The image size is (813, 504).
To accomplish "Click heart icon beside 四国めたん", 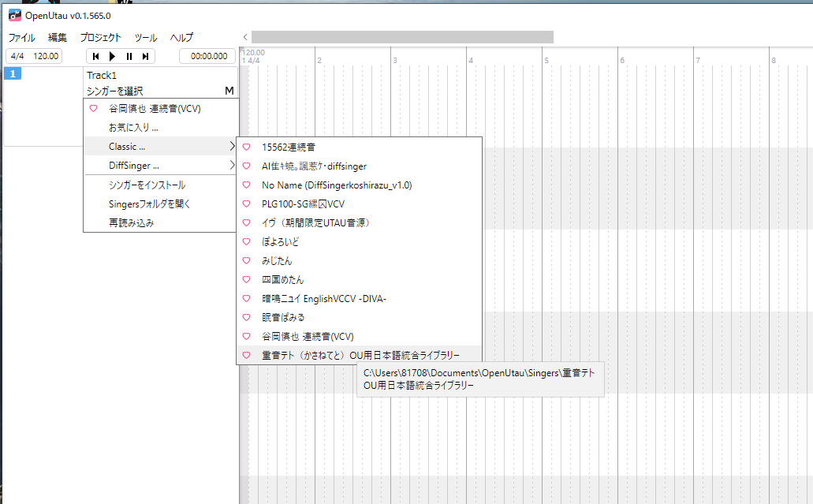I will tap(246, 279).
